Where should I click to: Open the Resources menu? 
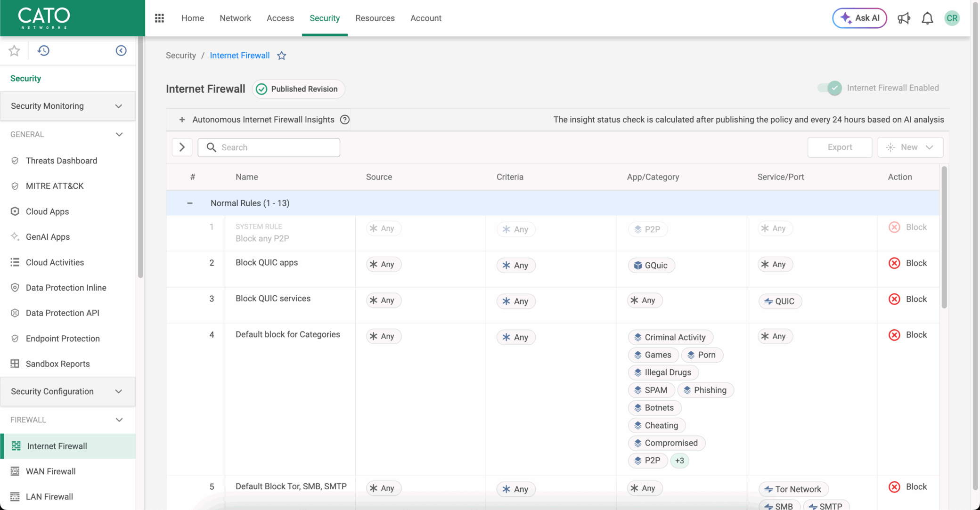[x=375, y=18]
